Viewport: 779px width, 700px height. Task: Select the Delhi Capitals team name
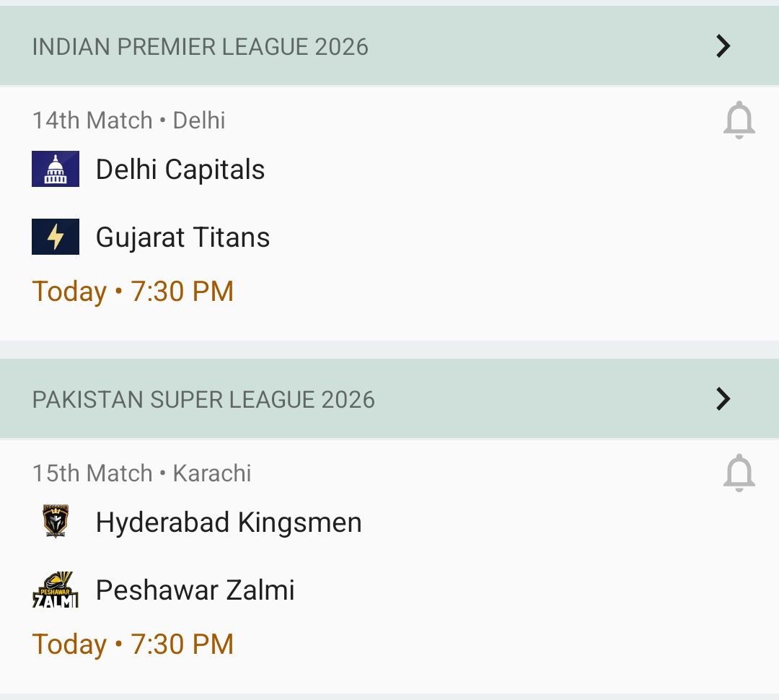[180, 170]
